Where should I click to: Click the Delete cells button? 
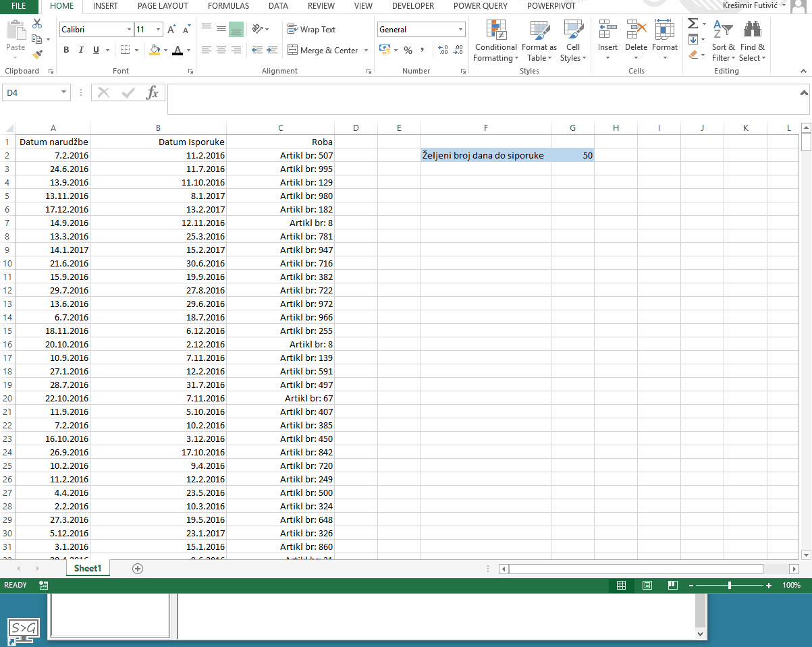636,40
